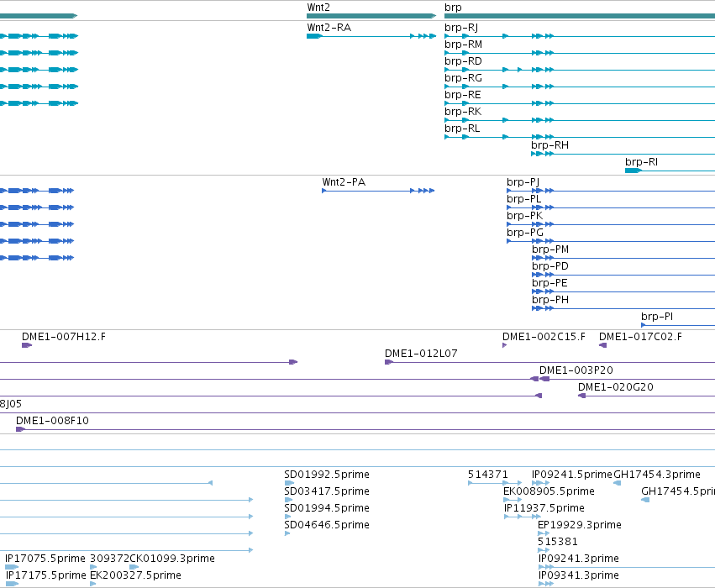Click the brp-RI first exon block
Screen dimensions: 715x588
coord(633,171)
